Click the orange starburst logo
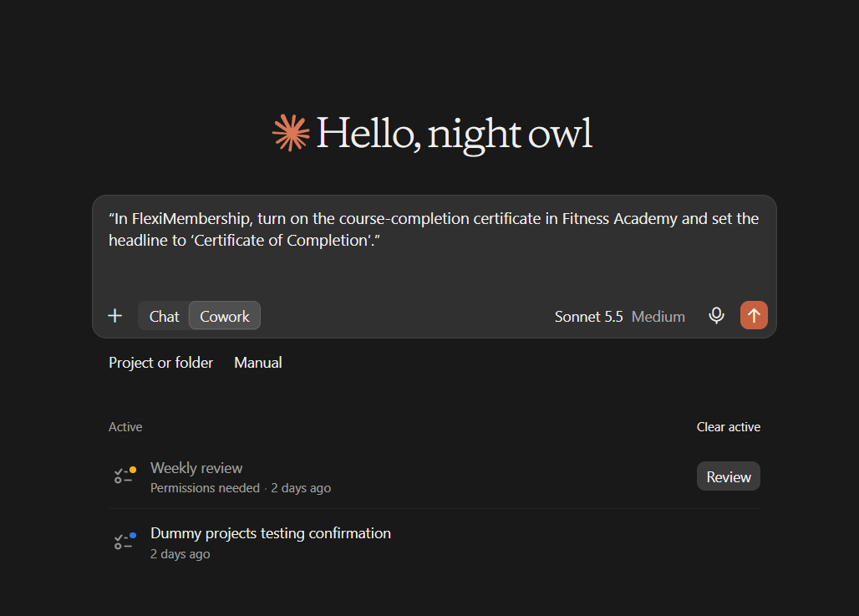The height and width of the screenshot is (616, 859). coord(291,133)
